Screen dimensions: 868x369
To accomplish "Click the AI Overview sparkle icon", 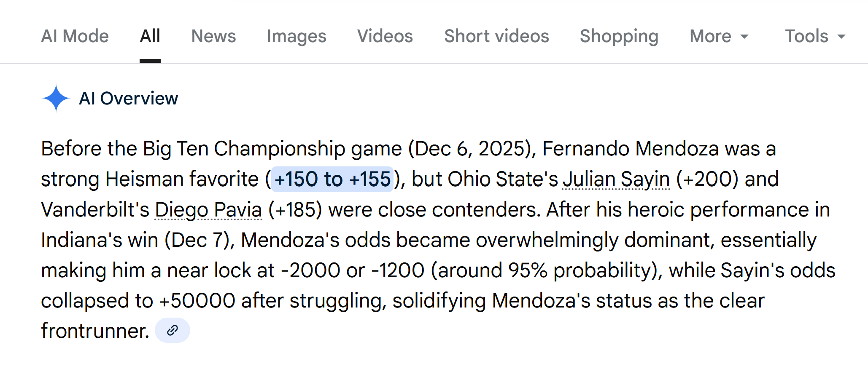I will click(56, 98).
